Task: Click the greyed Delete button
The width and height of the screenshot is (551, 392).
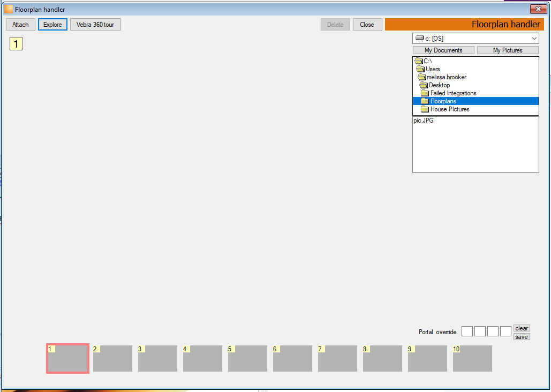Action: [x=335, y=25]
